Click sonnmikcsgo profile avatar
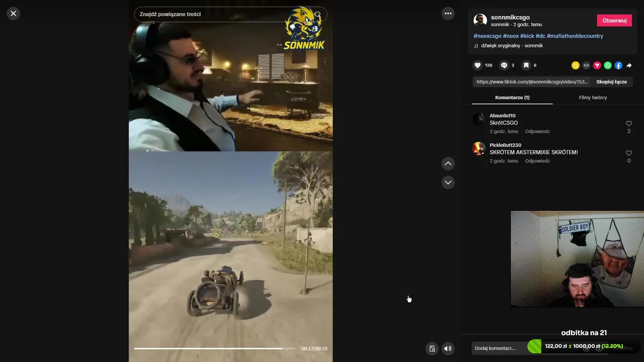644x362 pixels. [x=480, y=20]
